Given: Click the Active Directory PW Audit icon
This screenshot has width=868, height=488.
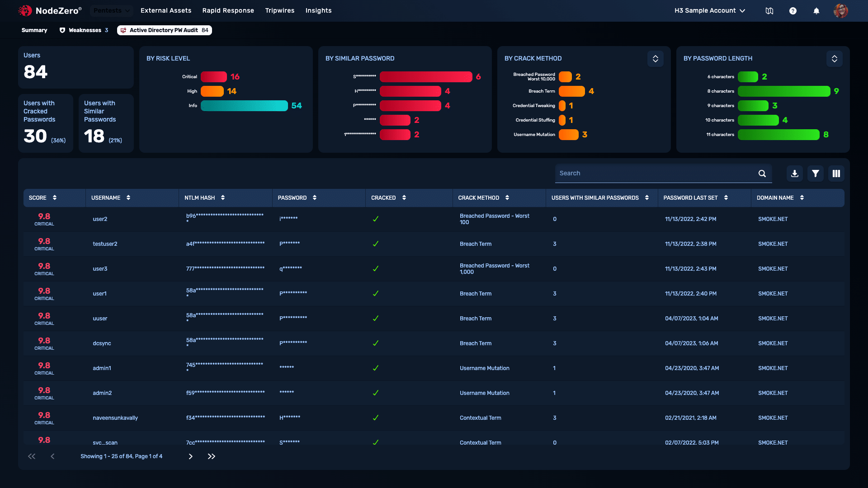Looking at the screenshot, I should pos(123,30).
